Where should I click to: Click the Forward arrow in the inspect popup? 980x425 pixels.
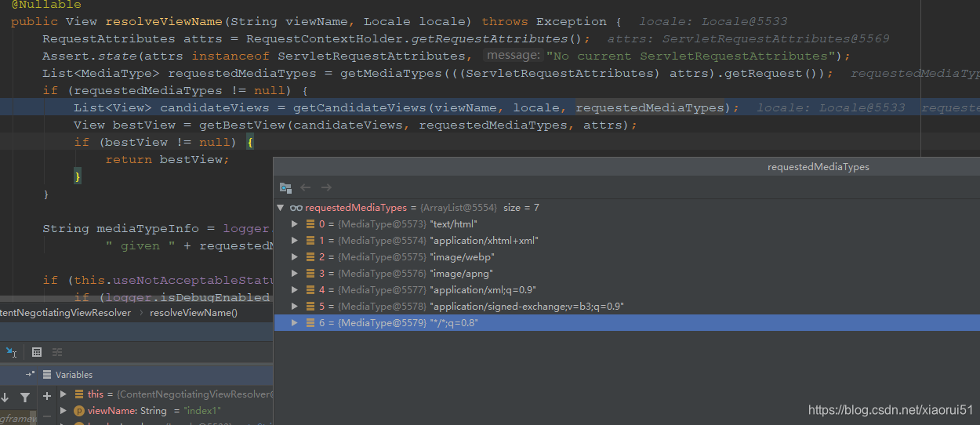326,187
